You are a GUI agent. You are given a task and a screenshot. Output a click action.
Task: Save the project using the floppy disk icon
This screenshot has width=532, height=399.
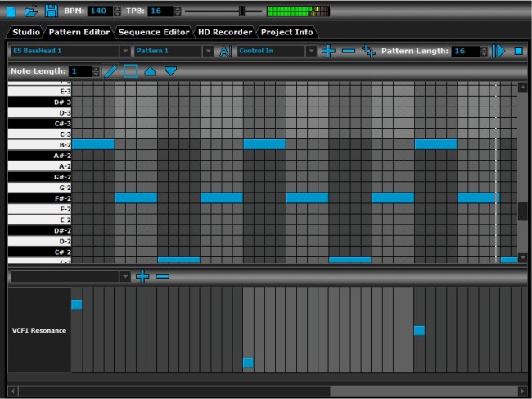51,11
